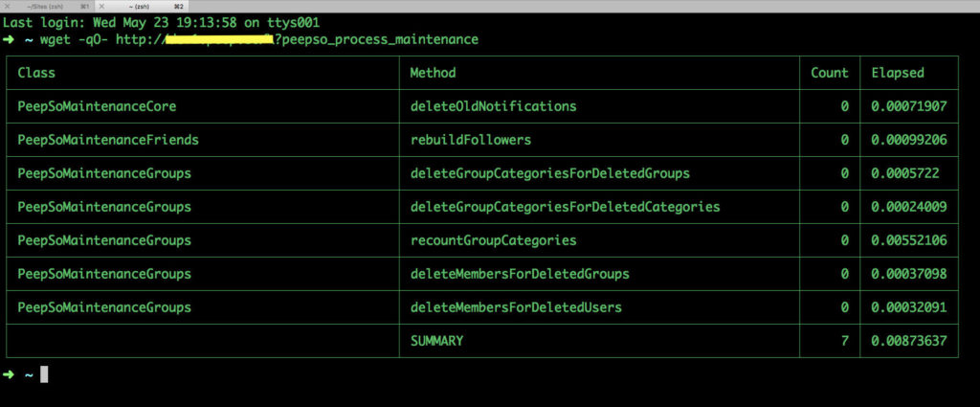Click the deleteGroupCategoriesForDeletedCategories method text
Image resolution: width=980 pixels, height=407 pixels.
point(565,207)
